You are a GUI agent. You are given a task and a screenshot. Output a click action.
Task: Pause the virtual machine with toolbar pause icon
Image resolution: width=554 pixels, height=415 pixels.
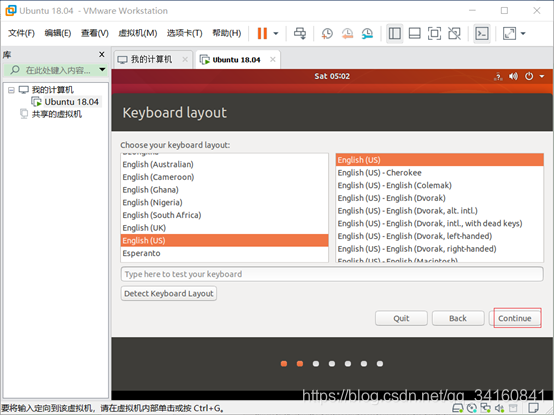pos(262,34)
